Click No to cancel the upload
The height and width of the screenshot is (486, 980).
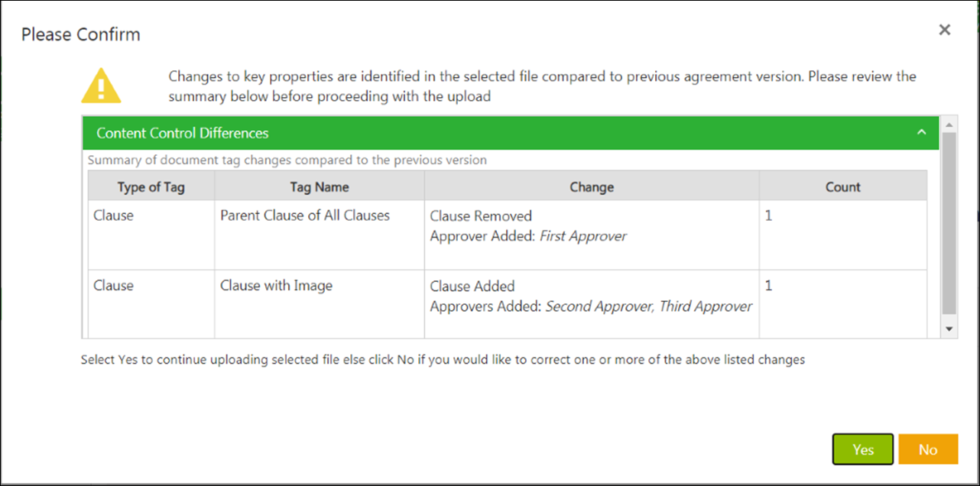tap(927, 449)
